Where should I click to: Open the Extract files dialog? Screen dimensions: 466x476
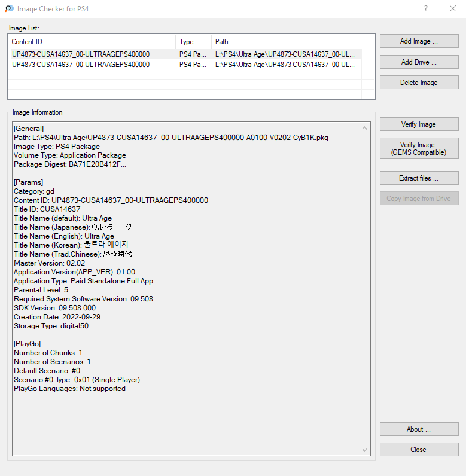click(419, 178)
